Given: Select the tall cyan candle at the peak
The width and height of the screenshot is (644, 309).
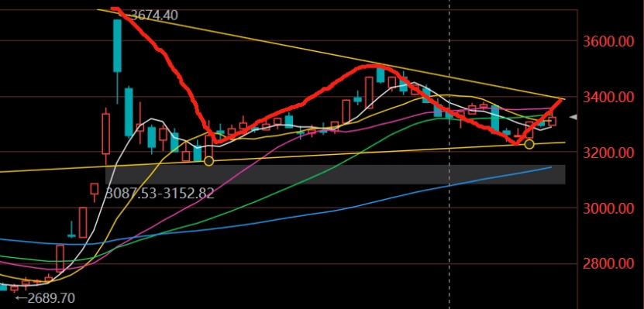Looking at the screenshot, I should point(118,46).
